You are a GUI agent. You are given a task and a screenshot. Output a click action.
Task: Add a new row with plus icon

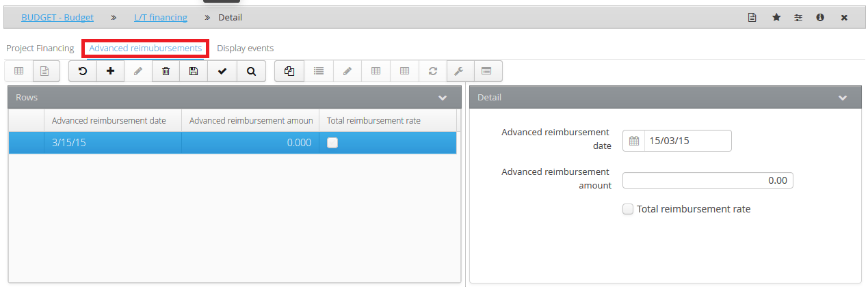click(110, 71)
